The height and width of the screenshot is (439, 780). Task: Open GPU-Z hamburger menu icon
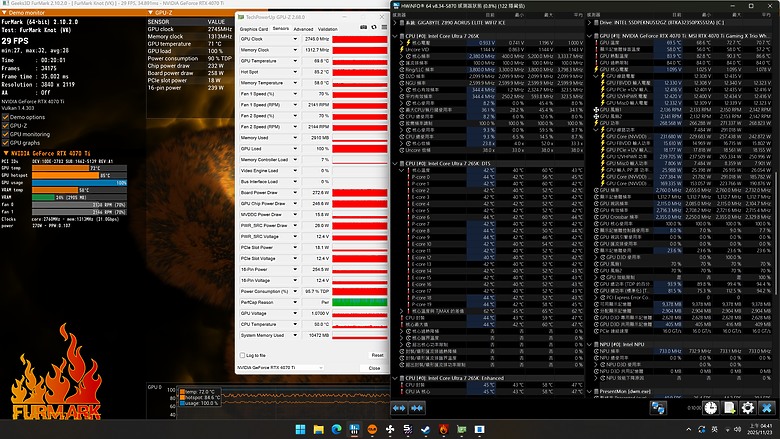(384, 27)
